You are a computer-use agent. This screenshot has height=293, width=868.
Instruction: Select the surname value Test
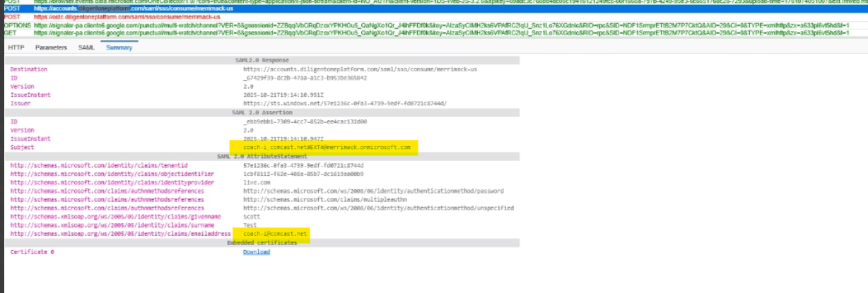(x=250, y=225)
